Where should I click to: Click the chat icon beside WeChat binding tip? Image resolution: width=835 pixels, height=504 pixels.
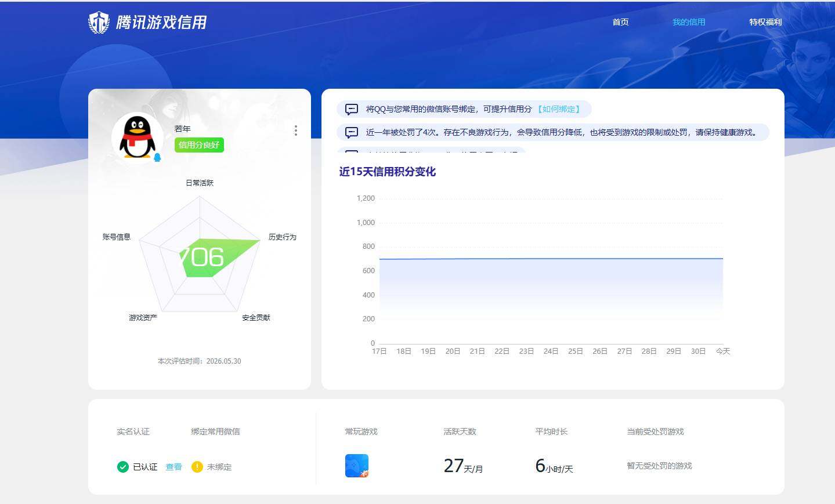pyautogui.click(x=352, y=109)
